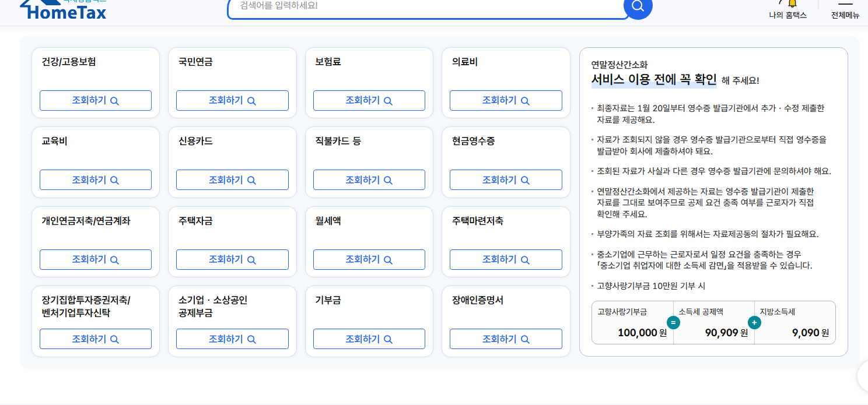This screenshot has height=405, width=868.
Task: Click the magnifier icon in the 신용카드 조회하기 button
Action: [x=252, y=179]
